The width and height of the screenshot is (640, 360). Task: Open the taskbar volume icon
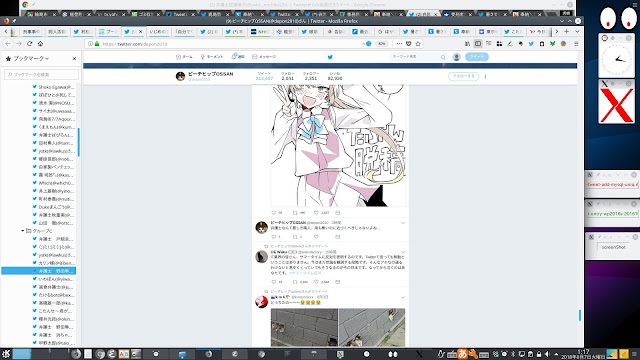tap(547, 354)
